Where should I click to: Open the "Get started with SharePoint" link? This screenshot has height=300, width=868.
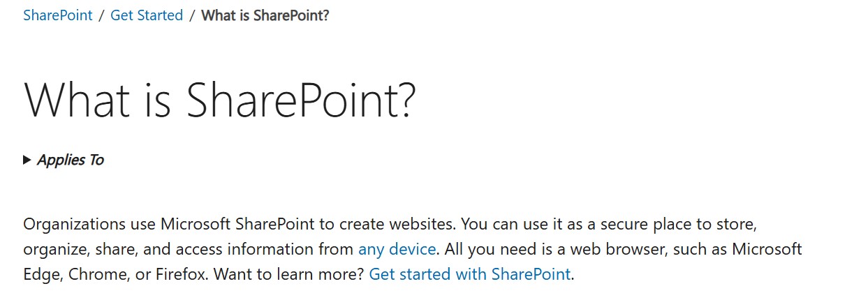click(x=469, y=274)
